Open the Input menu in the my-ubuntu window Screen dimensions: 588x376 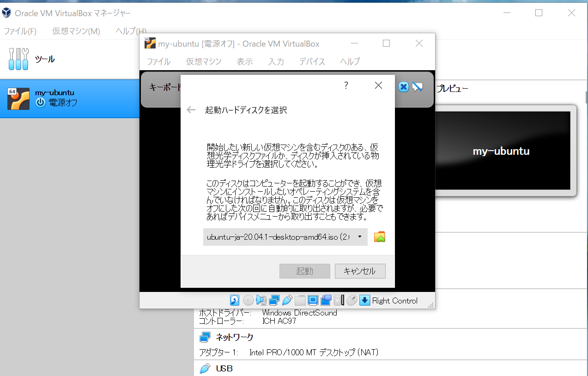tap(276, 61)
